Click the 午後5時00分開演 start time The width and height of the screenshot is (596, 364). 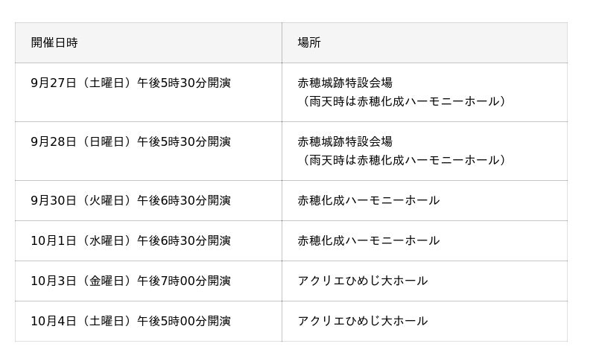184,321
